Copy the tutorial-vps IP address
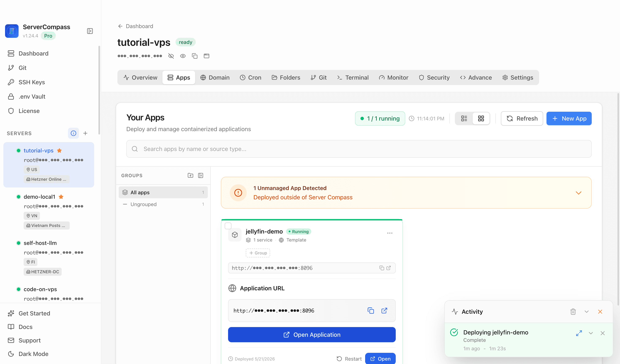Viewport: 620px width, 364px height. pyautogui.click(x=195, y=56)
